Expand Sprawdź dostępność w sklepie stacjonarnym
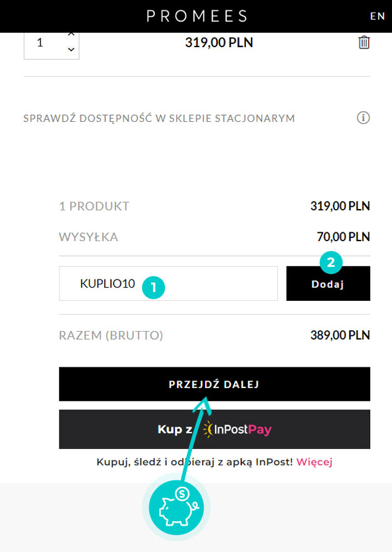Image resolution: width=392 pixels, height=552 pixels. point(159,118)
